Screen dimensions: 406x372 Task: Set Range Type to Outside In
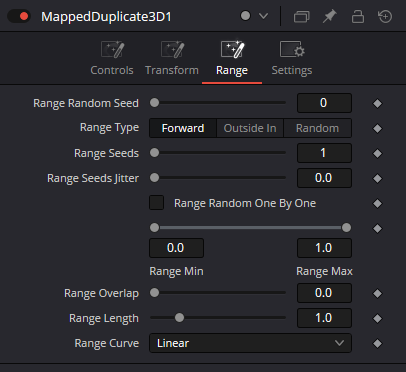[250, 128]
